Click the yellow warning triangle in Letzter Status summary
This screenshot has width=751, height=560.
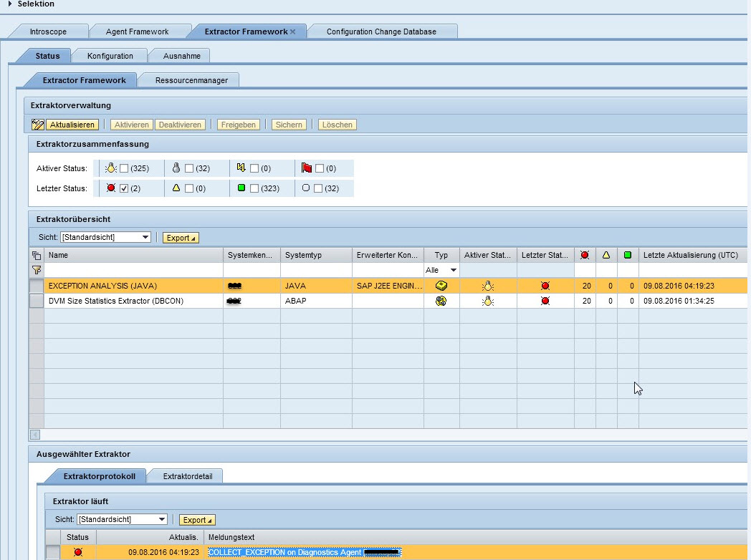pyautogui.click(x=176, y=188)
